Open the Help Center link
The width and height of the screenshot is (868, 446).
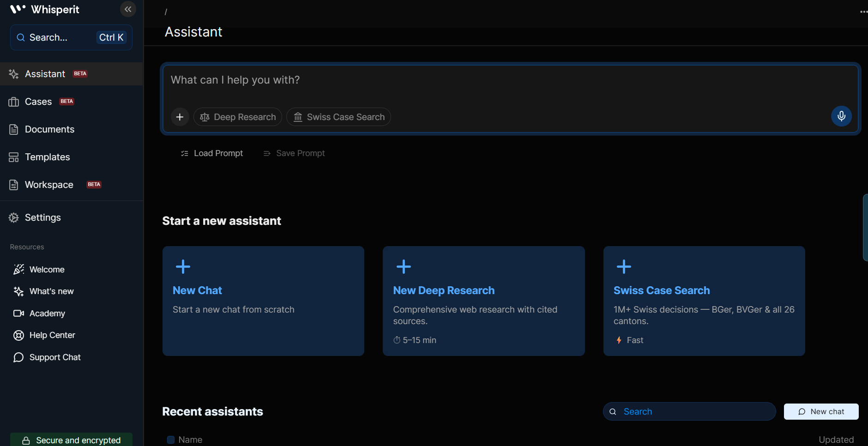point(52,335)
